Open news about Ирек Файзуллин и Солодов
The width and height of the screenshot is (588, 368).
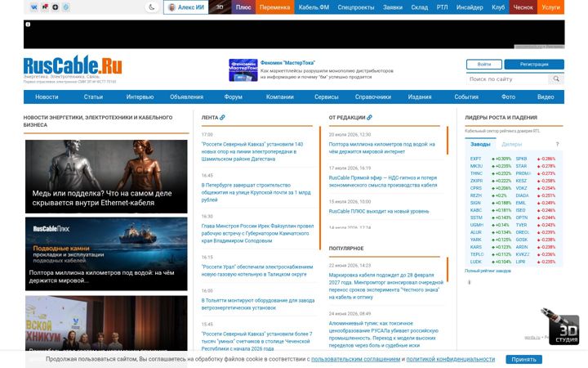pos(257,233)
